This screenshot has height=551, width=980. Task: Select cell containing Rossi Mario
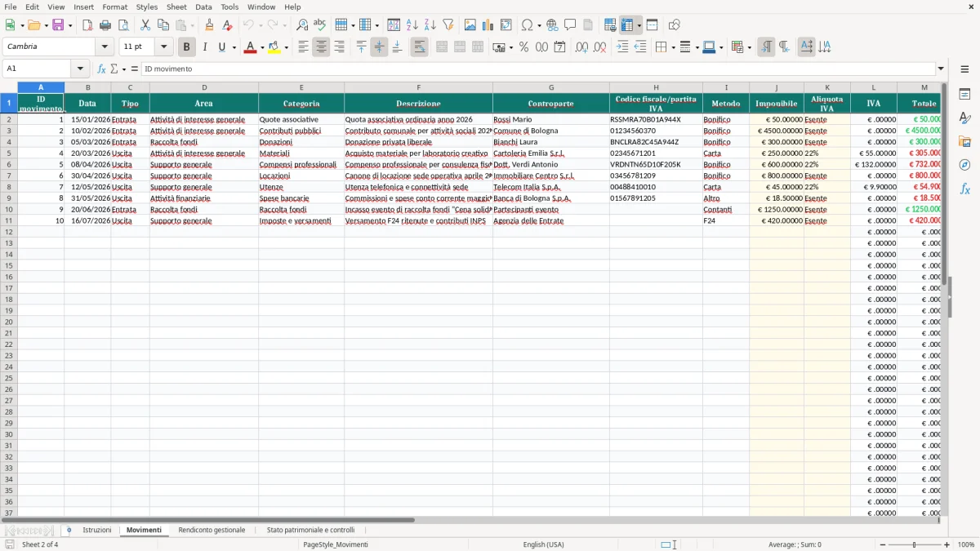coord(551,119)
